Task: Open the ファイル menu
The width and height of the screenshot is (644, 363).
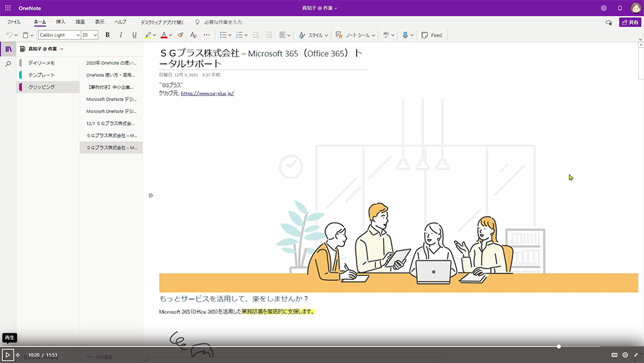Action: [x=14, y=22]
